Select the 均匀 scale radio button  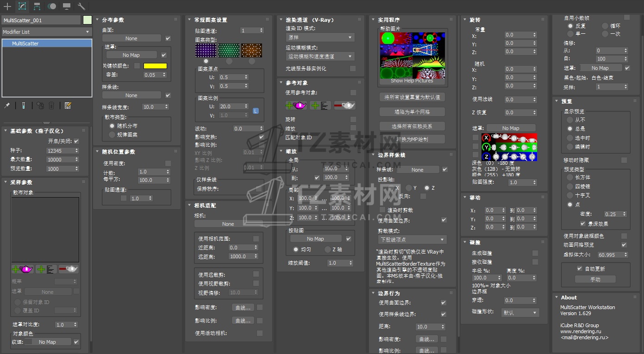(x=296, y=249)
